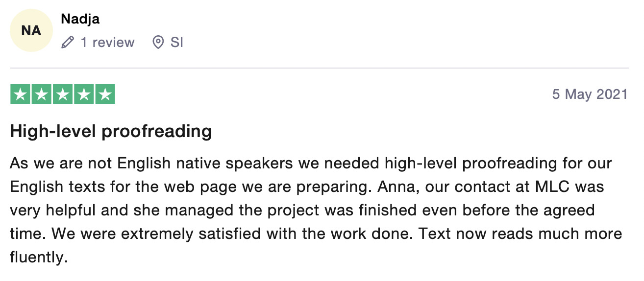Click the fourth green rating star
Image resolution: width=644 pixels, height=281 pixels.
coord(83,94)
